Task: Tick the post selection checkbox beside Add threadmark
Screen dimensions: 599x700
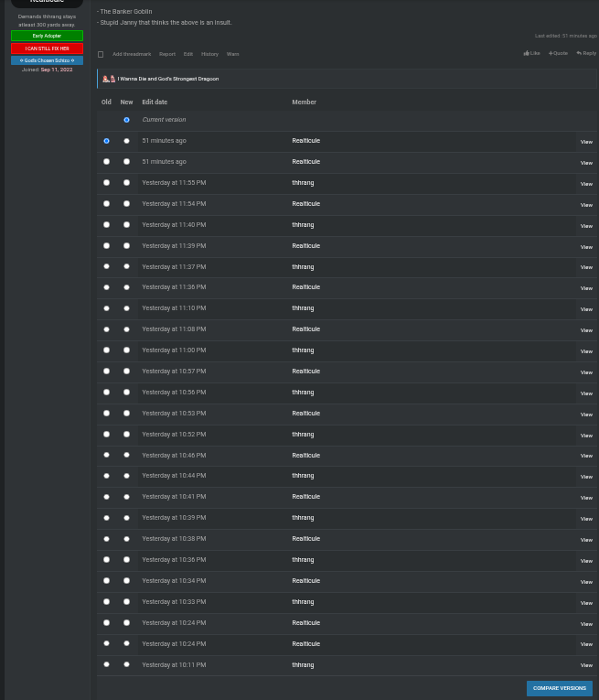Action: coord(101,55)
